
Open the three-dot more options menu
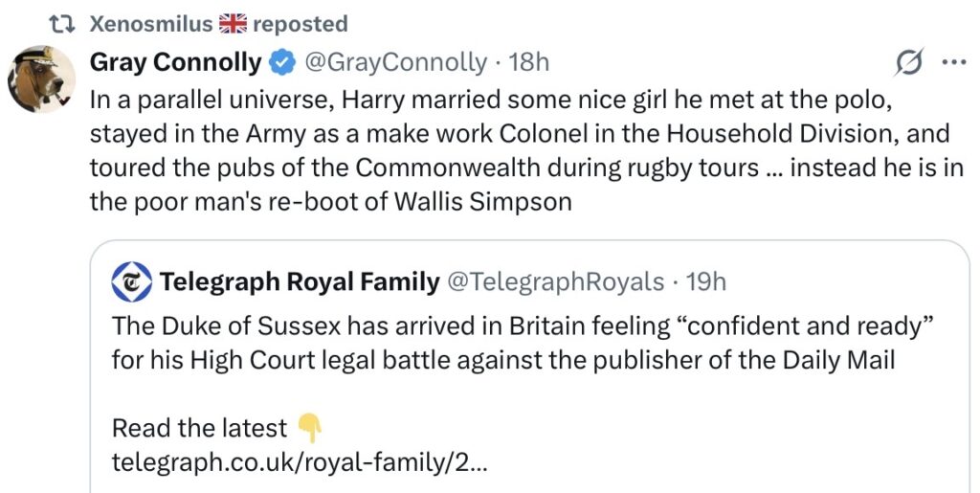[953, 63]
